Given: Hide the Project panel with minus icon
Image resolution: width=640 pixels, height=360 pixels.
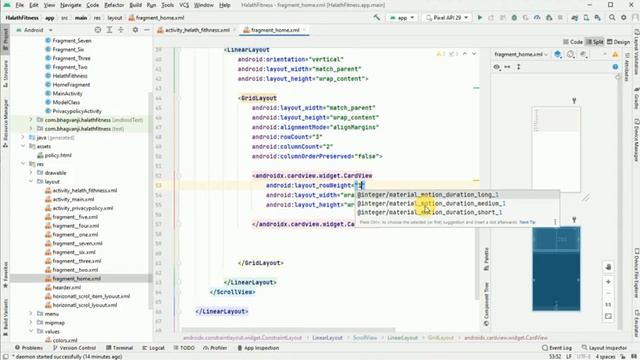Looking at the screenshot, I should [147, 30].
